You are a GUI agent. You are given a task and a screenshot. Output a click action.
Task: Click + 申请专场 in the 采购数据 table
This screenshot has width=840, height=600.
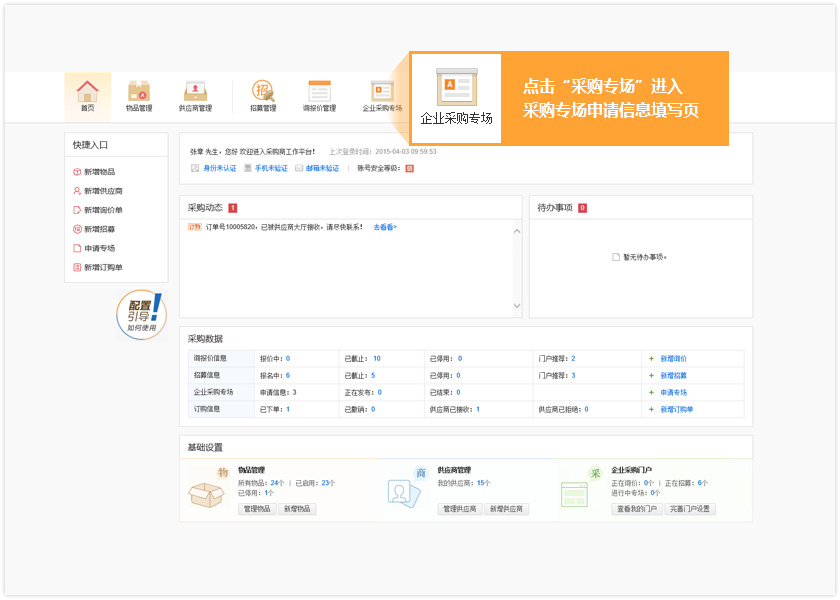668,393
